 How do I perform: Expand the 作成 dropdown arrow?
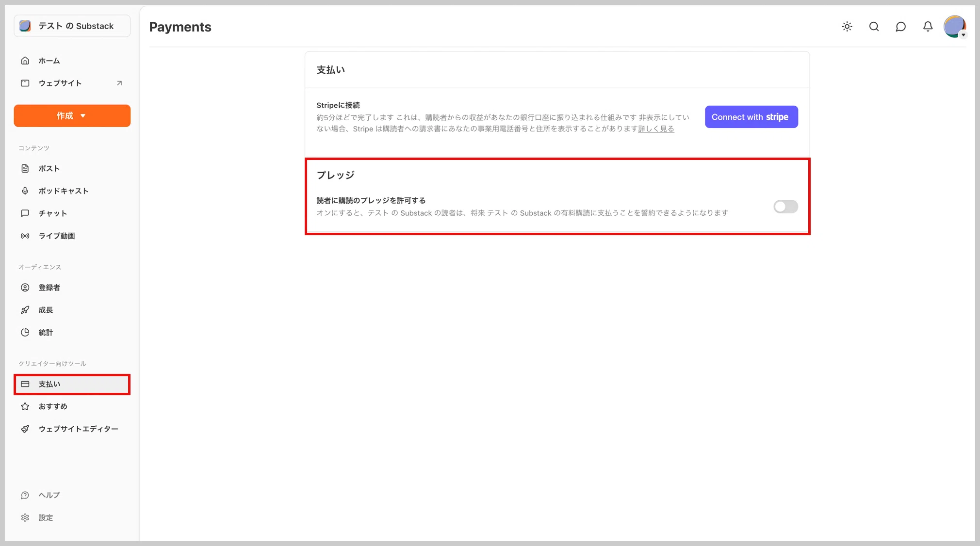[83, 116]
